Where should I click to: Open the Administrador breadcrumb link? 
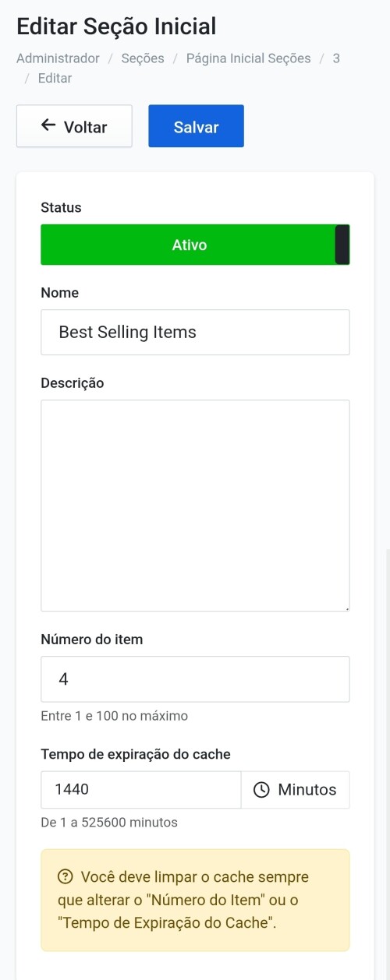point(58,58)
